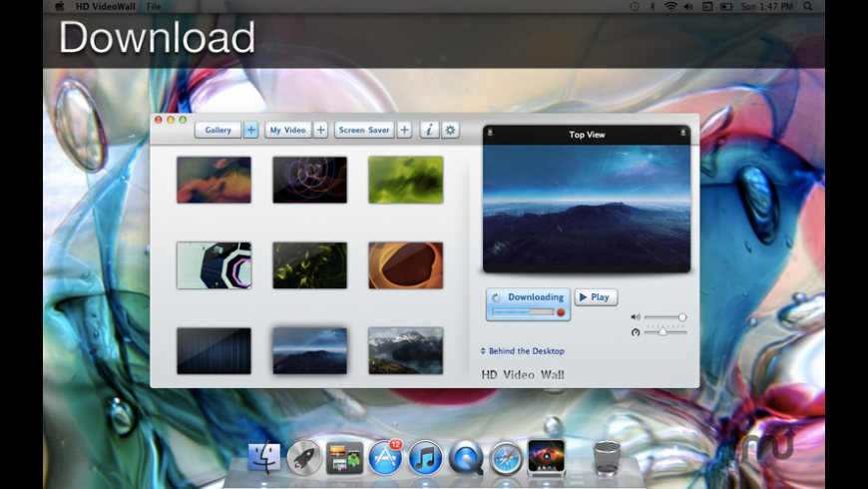This screenshot has height=489, width=868.
Task: Click the left corner icon of preview header
Action: point(490,133)
